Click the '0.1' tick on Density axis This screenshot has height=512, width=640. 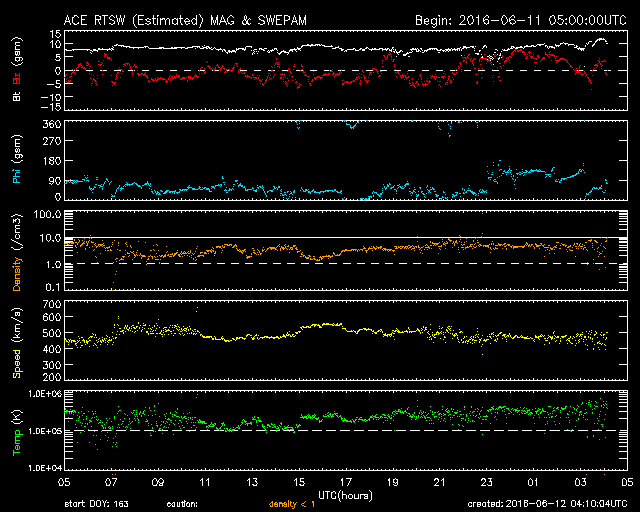(53, 287)
